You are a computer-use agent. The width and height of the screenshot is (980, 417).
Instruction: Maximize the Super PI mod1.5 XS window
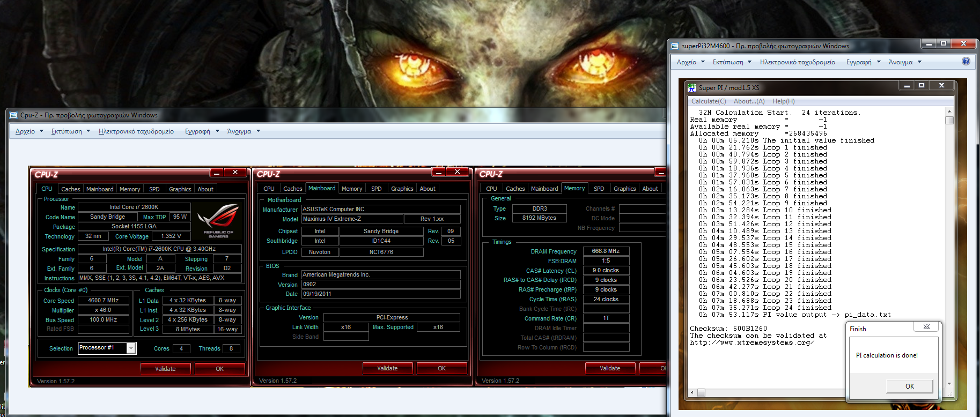coord(922,85)
